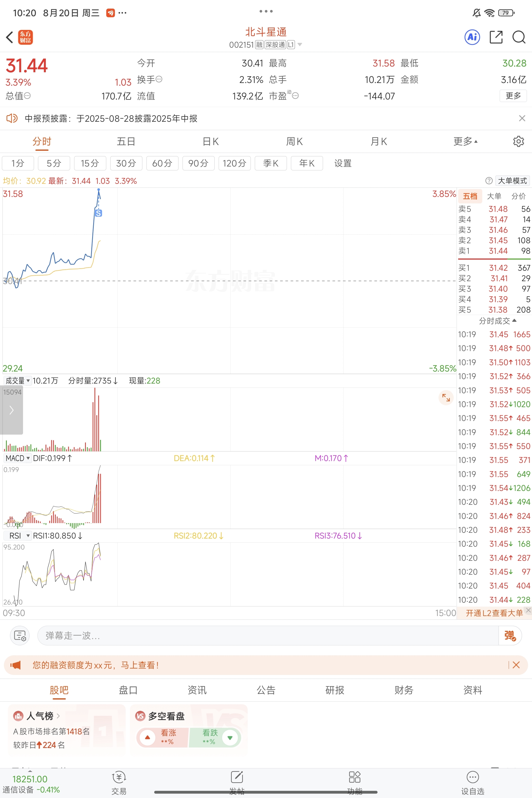This screenshot has width=532, height=798.
Task: Click the 更多 quote details button
Action: pyautogui.click(x=513, y=96)
